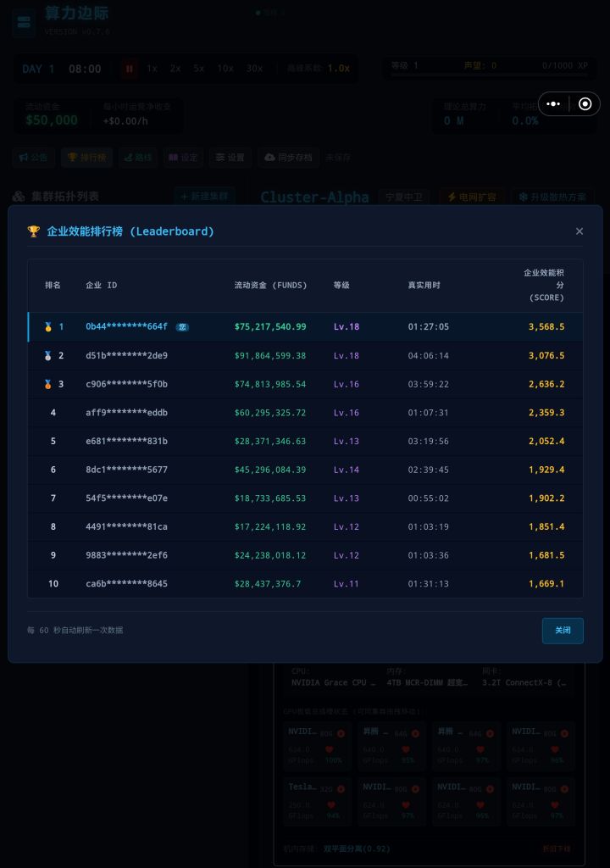The height and width of the screenshot is (868, 610).
Task: Click funds value $91,864,599.38
Action: (x=270, y=355)
